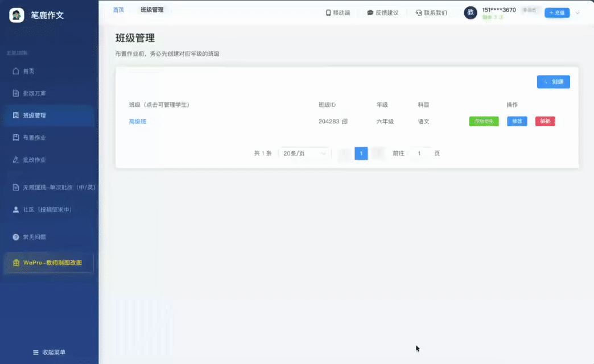This screenshot has width=594, height=364.
Task: Open 批改作业 in the sidebar
Action: (x=34, y=160)
